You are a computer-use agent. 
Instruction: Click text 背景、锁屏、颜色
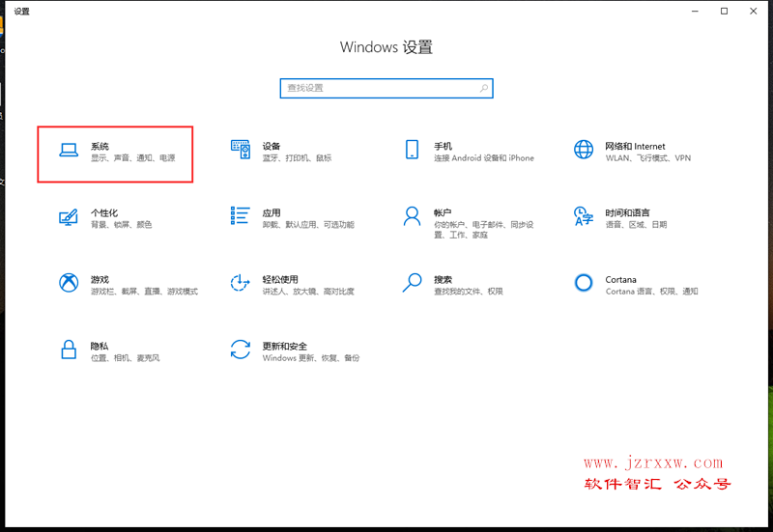(122, 225)
